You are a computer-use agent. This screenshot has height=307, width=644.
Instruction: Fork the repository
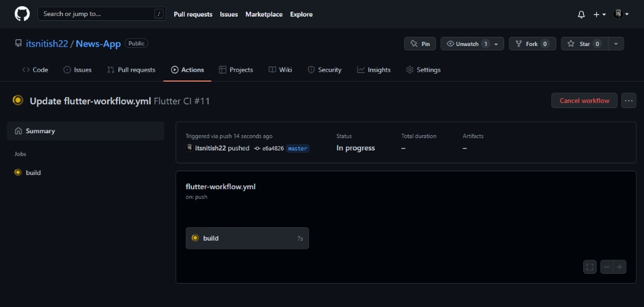point(532,44)
